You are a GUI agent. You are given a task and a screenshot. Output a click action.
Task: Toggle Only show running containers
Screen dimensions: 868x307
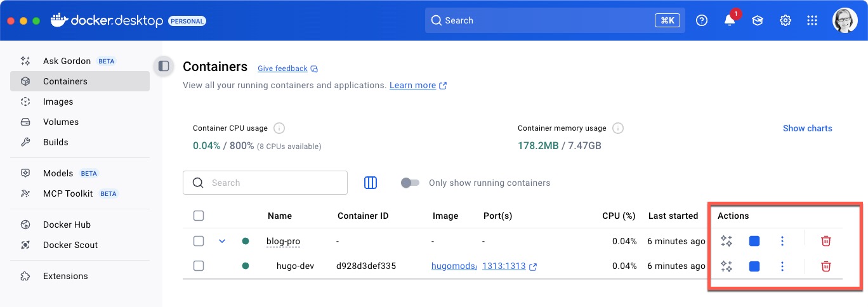[x=410, y=183]
